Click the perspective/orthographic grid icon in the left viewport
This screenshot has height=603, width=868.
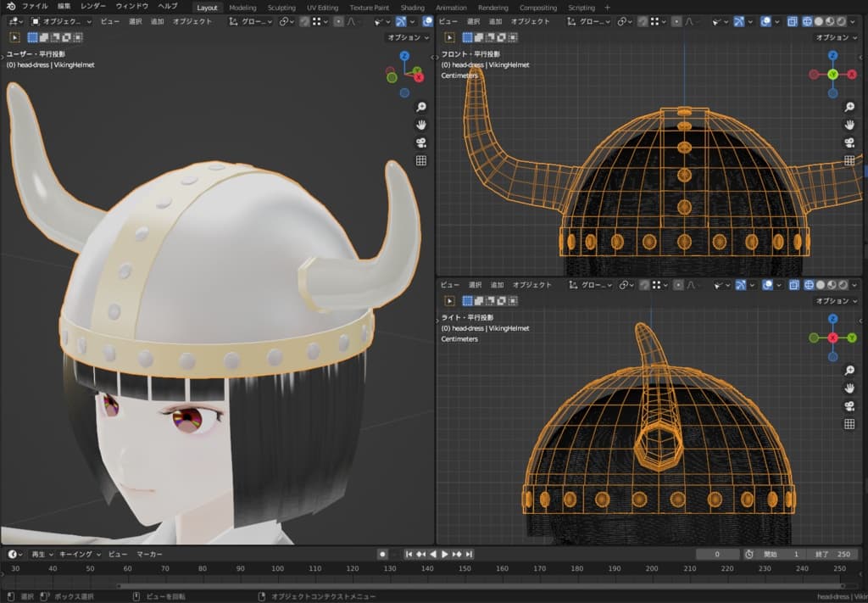[420, 160]
